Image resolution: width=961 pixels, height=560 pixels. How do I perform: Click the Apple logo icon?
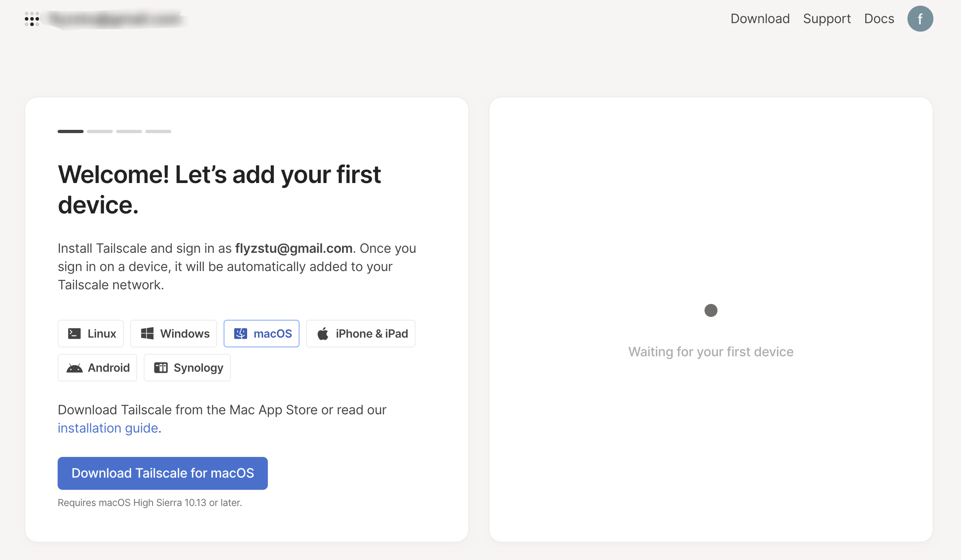(323, 334)
